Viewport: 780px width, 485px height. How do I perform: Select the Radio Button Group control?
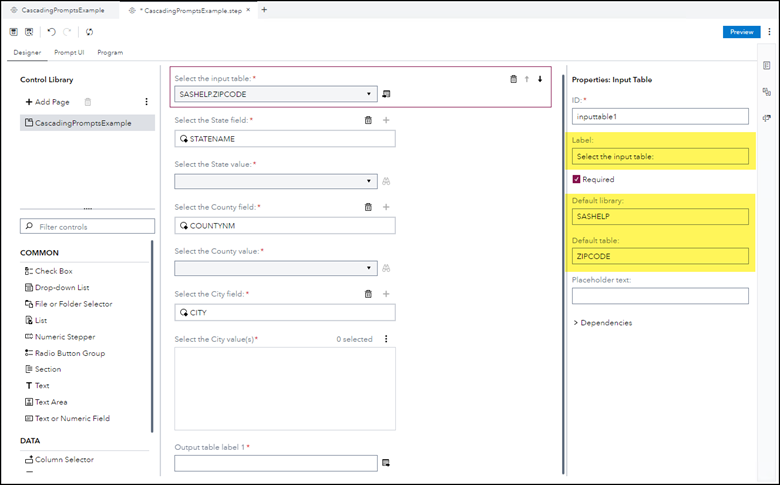(65, 353)
